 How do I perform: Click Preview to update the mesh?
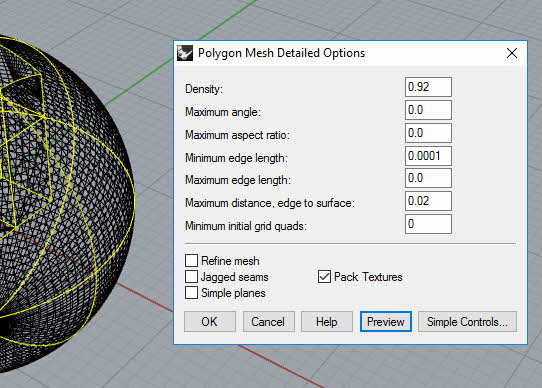(386, 322)
